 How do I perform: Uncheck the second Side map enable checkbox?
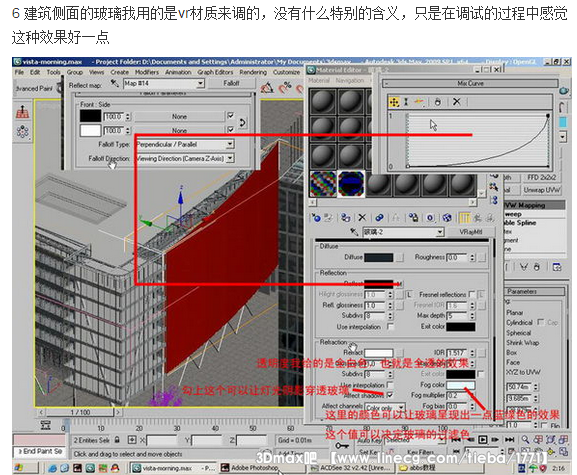[231, 130]
